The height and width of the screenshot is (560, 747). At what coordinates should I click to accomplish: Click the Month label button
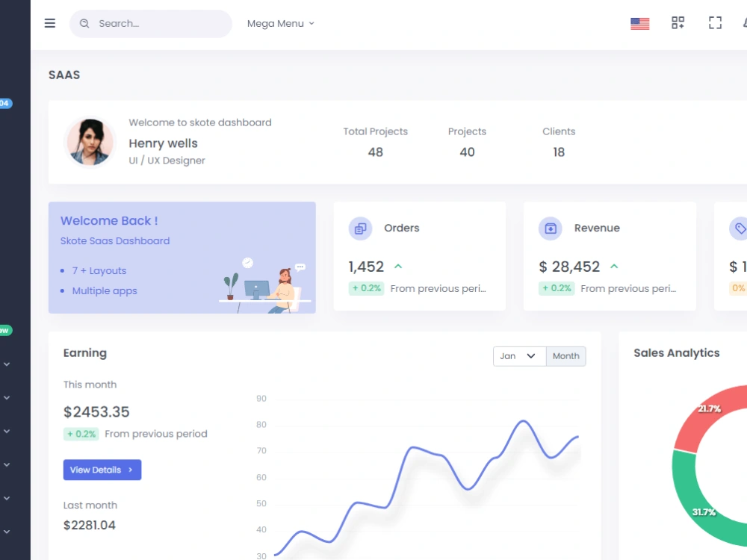566,356
